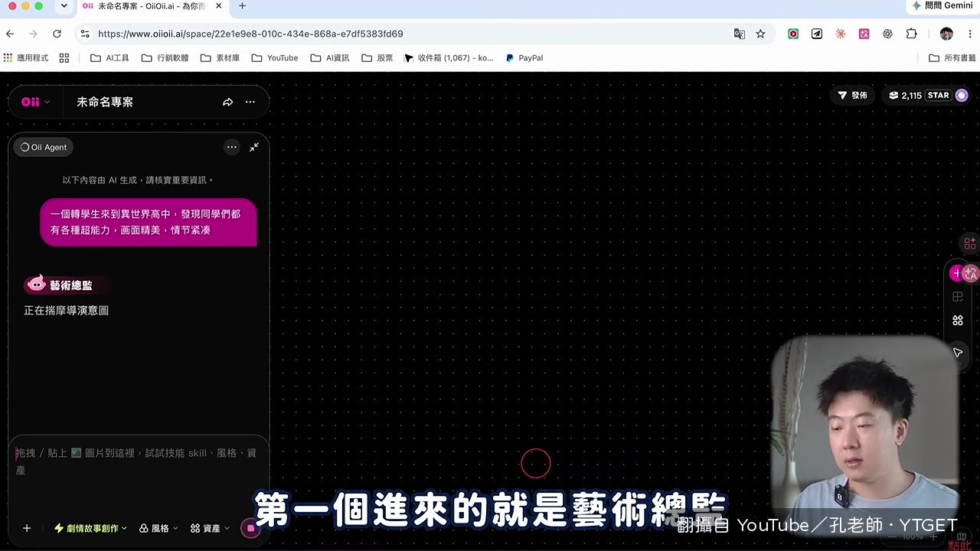The width and height of the screenshot is (980, 551).
Task: Click the pink add node button on the canvas toolbar
Action: [956, 273]
